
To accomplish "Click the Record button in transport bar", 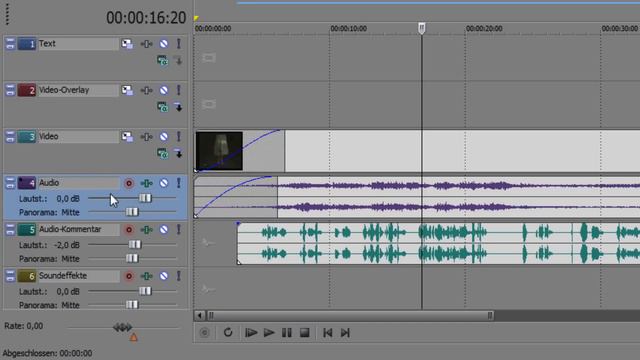I will tap(204, 333).
